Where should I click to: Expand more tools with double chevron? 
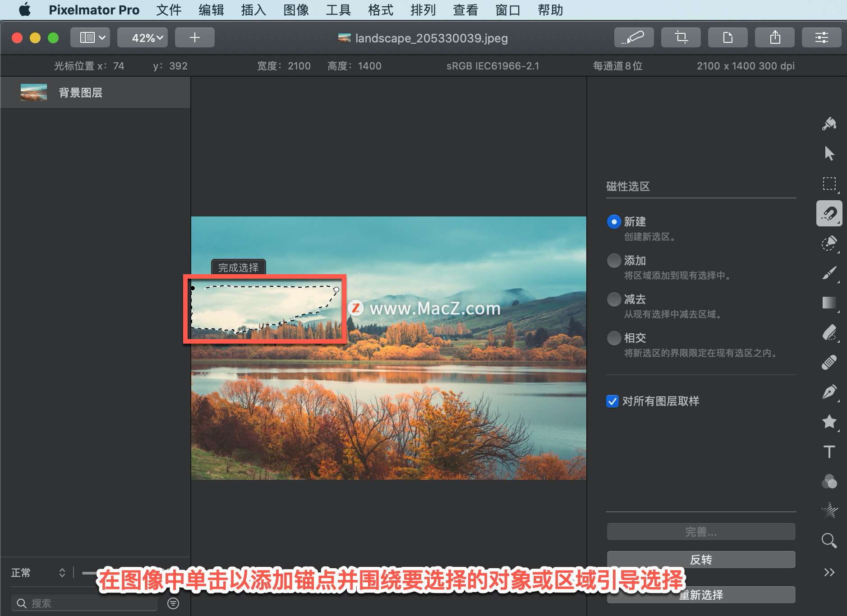829,572
